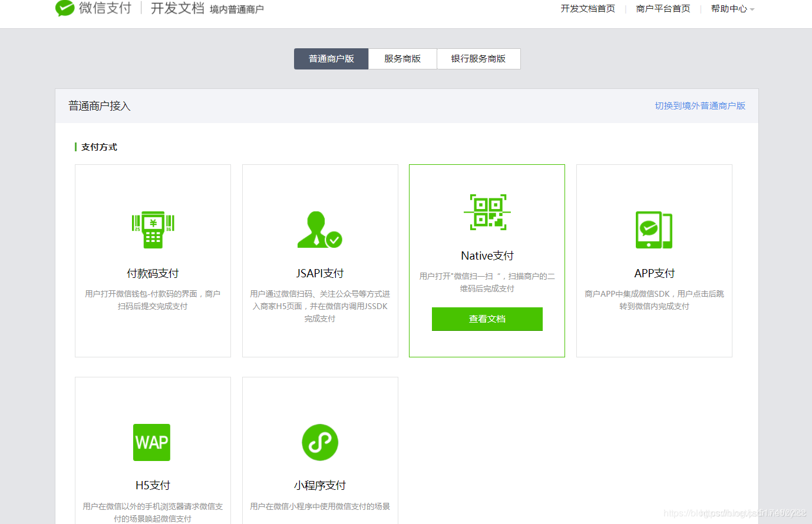The width and height of the screenshot is (812, 524).
Task: Click the Native支付 description text
Action: (x=487, y=283)
